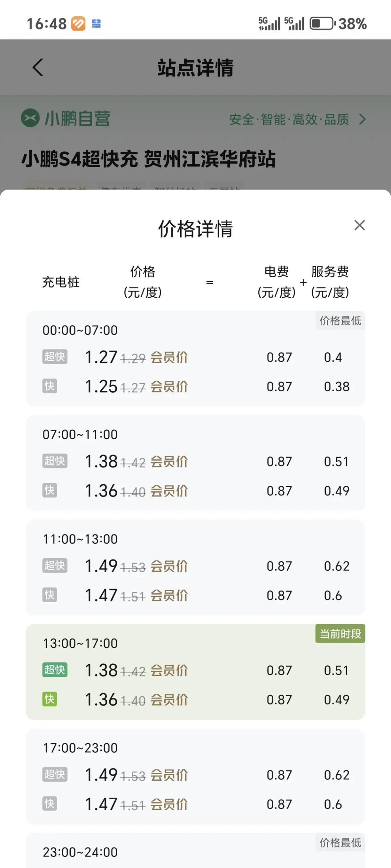Tap the 快 badge under 07:00~11:00
Image resolution: width=391 pixels, height=868 pixels.
50,490
